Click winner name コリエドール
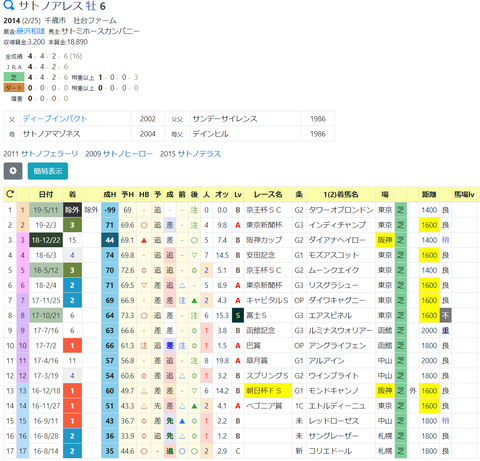This screenshot has width=480, height=461. tap(330, 451)
